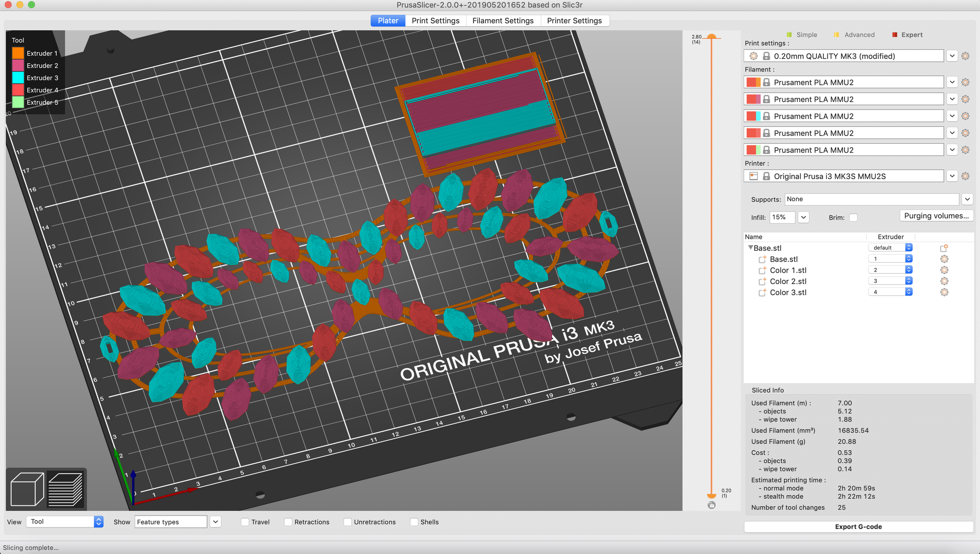Select the sliced layers preview icon
Screen dimensions: 980x554
click(x=65, y=489)
